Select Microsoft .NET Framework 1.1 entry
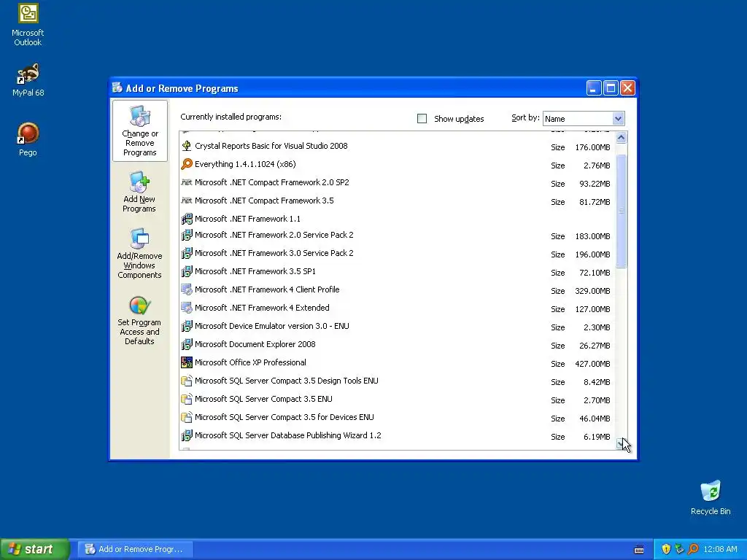The image size is (747, 560). click(x=398, y=219)
